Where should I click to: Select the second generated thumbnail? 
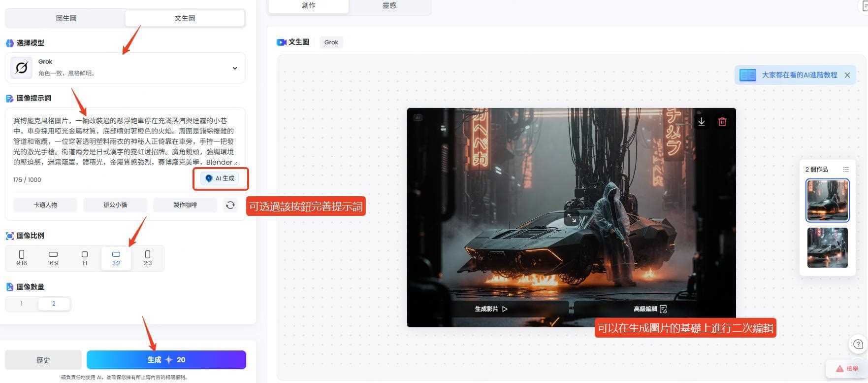[x=828, y=247]
